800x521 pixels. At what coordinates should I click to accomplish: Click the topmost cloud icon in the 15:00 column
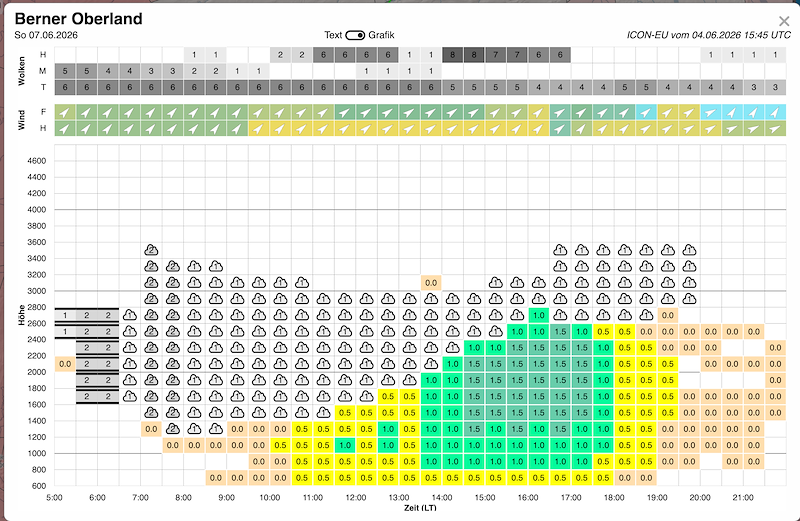click(495, 283)
